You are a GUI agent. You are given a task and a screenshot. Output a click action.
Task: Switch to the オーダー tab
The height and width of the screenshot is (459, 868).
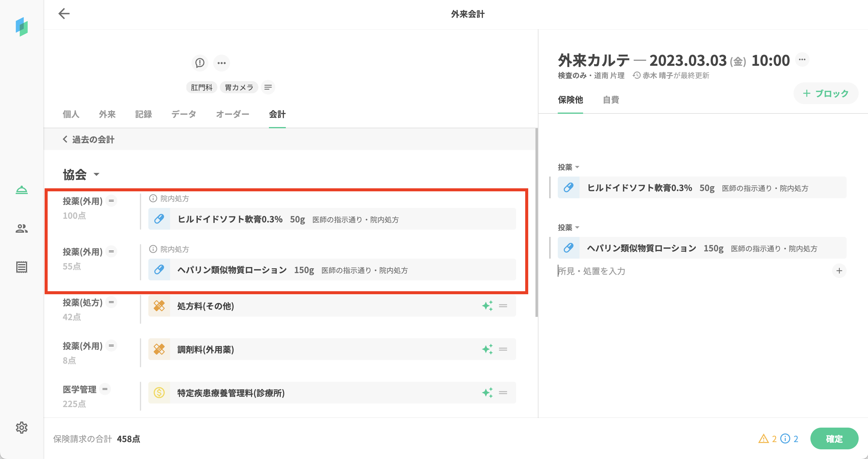pyautogui.click(x=232, y=114)
